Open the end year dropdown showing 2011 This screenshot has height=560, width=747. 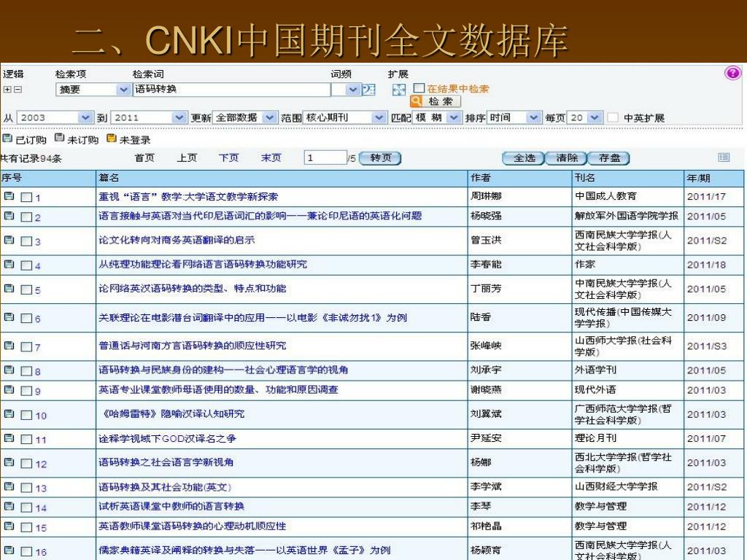point(148,117)
